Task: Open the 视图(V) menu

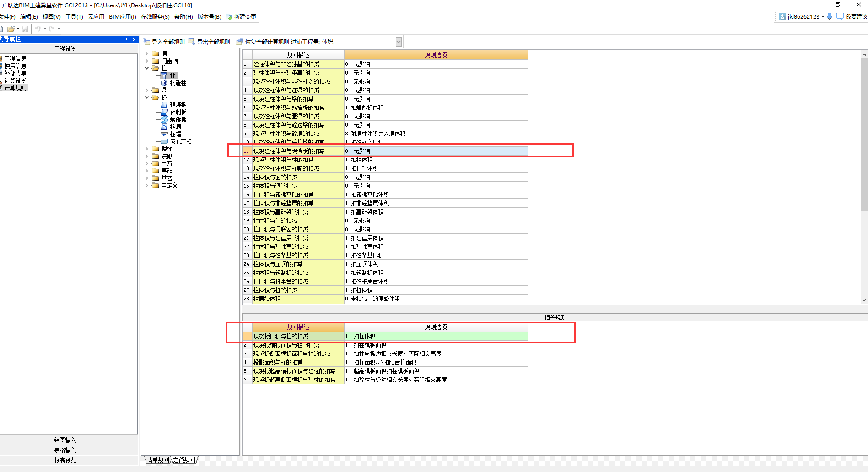Action: (51, 17)
